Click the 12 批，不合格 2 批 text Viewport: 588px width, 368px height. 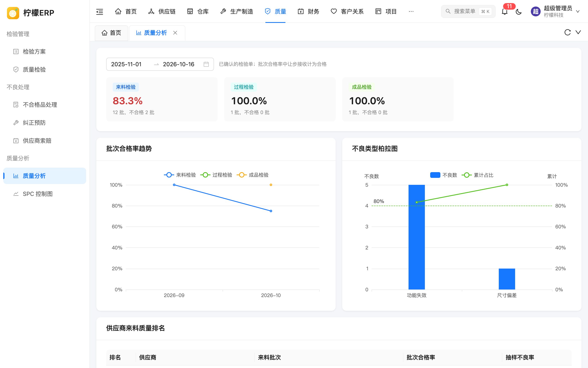tap(133, 112)
